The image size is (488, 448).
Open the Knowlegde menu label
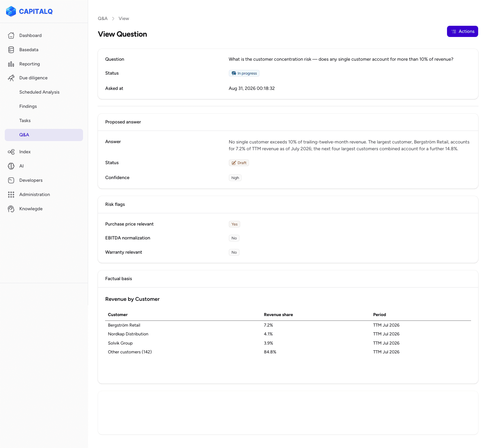click(31, 209)
